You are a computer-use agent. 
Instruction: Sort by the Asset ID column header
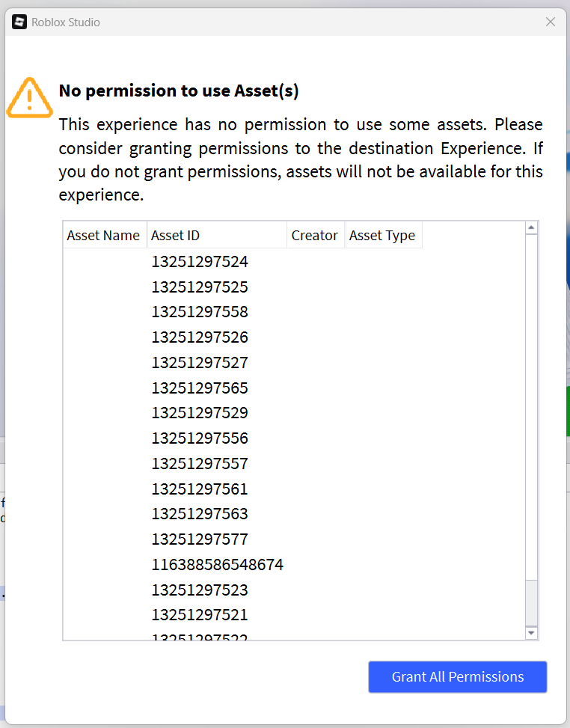(216, 236)
